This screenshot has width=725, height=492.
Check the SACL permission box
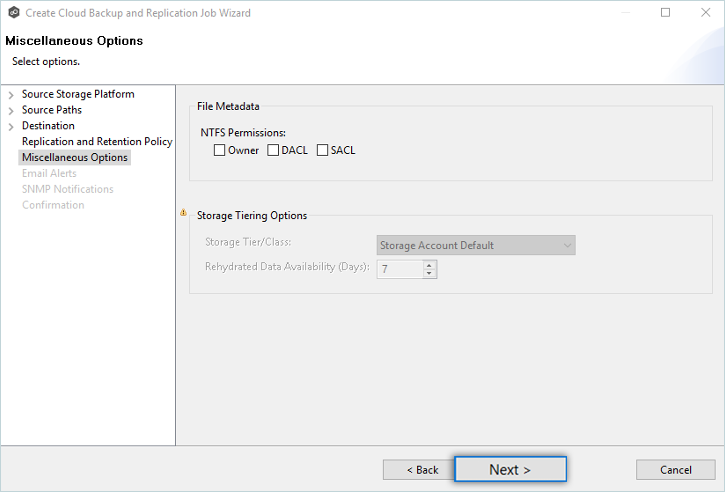[322, 150]
